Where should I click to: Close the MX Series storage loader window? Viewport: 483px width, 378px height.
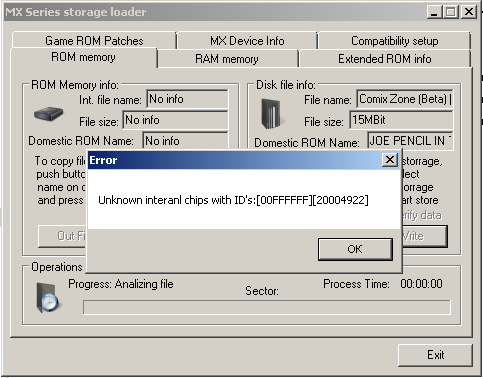click(x=469, y=12)
